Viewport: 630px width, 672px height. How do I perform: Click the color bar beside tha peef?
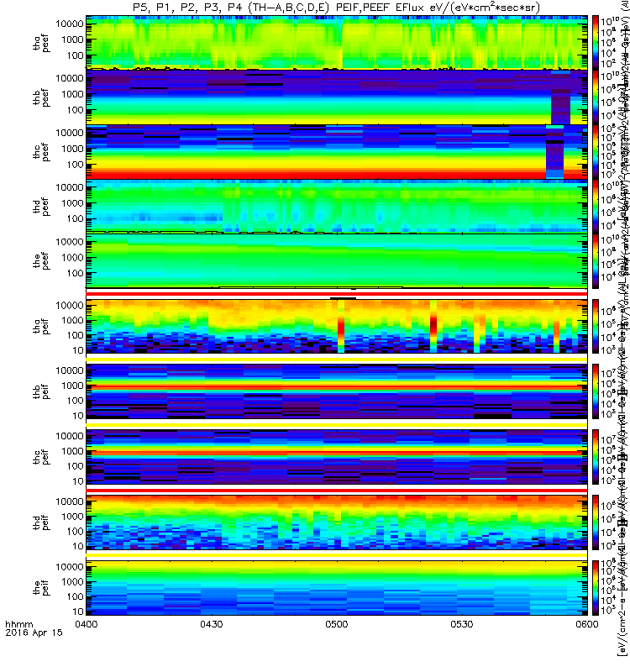596,43
